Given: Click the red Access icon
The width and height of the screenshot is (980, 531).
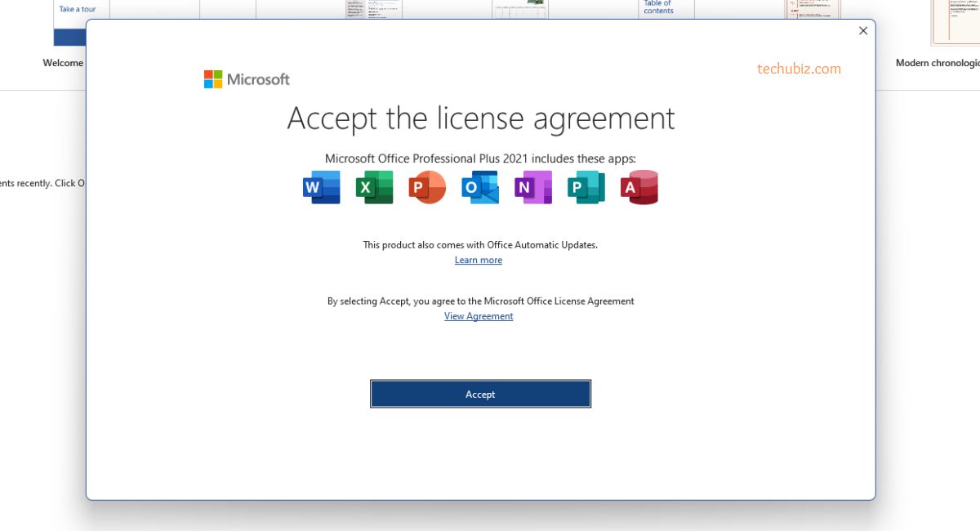Looking at the screenshot, I should (639, 187).
